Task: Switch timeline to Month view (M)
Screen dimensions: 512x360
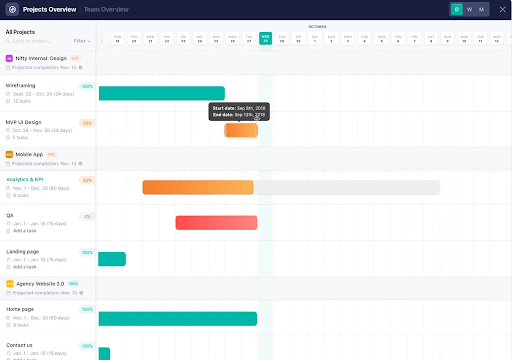Action: pyautogui.click(x=481, y=9)
